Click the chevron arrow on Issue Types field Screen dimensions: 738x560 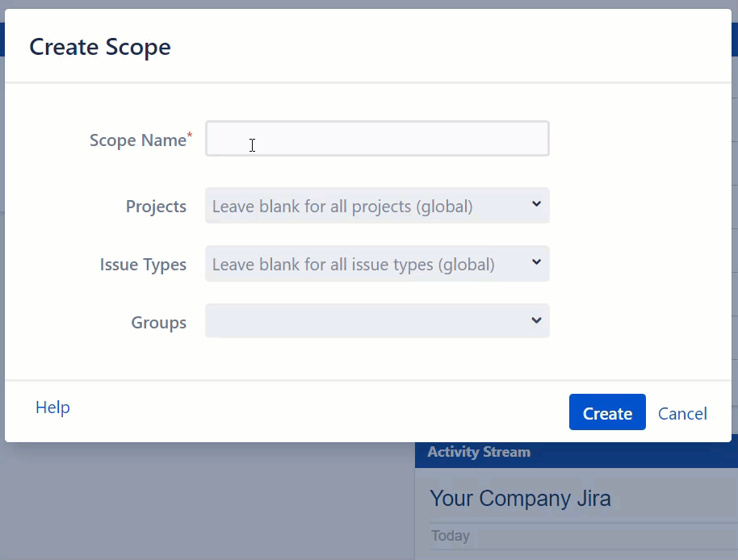click(x=536, y=263)
